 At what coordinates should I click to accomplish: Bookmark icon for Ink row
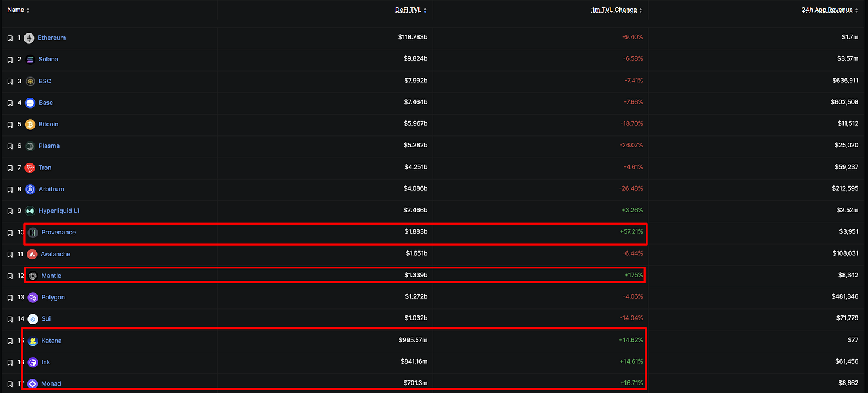tap(10, 363)
